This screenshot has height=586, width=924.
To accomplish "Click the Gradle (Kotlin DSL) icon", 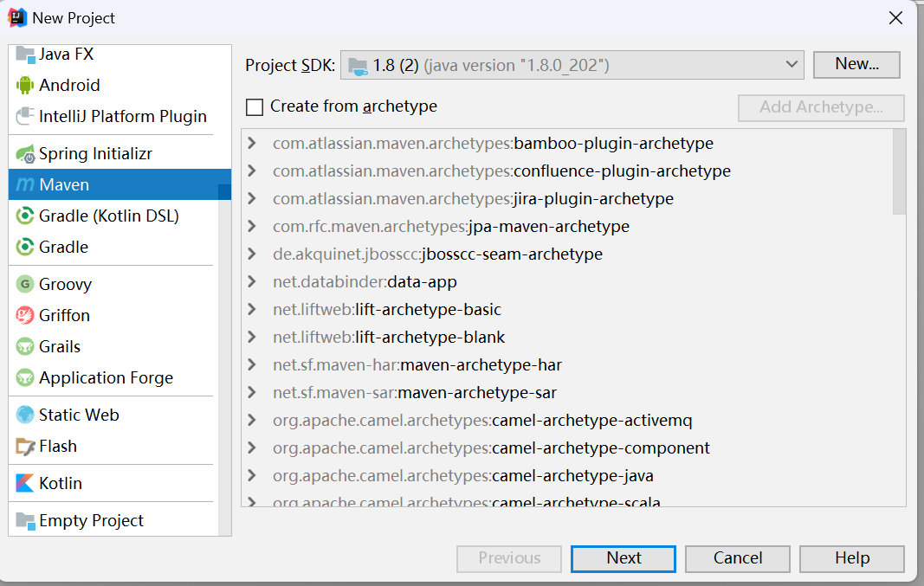I will (x=25, y=216).
